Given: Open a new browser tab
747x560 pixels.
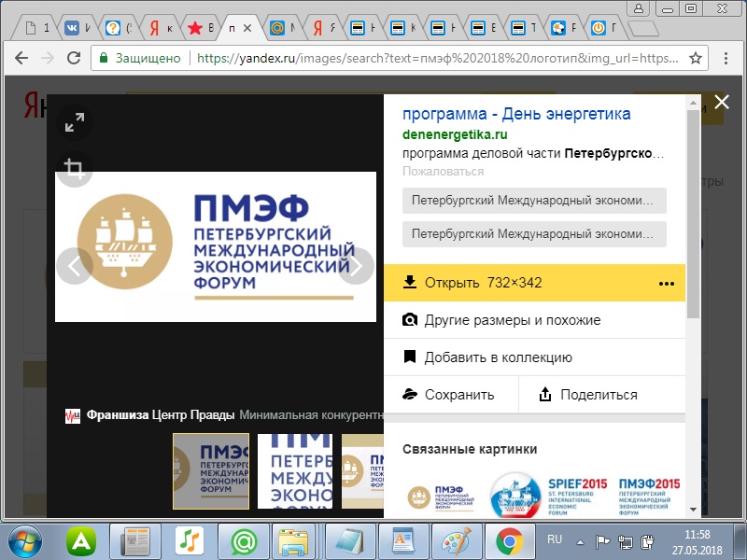Looking at the screenshot, I should pyautogui.click(x=643, y=29).
